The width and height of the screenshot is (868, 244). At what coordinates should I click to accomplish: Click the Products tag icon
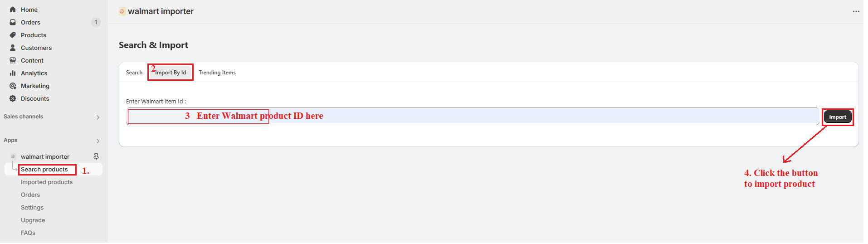[13, 35]
